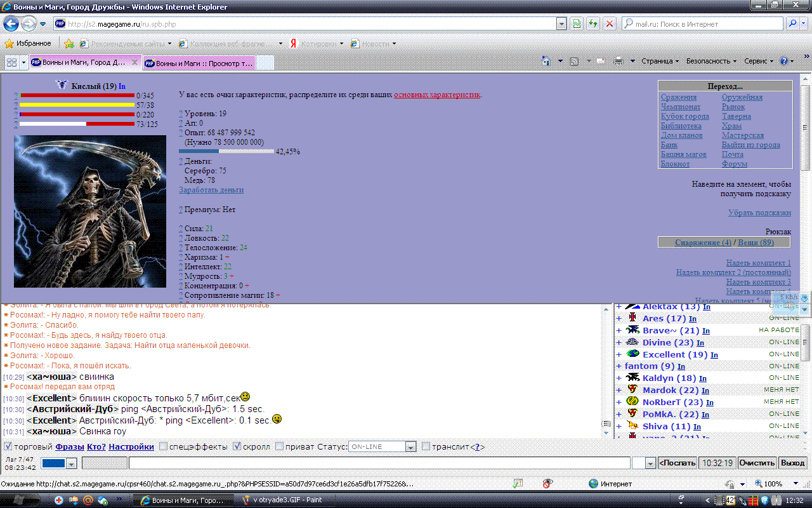Enable the приват checkbox
Image resolution: width=812 pixels, height=508 pixels.
coord(280,446)
